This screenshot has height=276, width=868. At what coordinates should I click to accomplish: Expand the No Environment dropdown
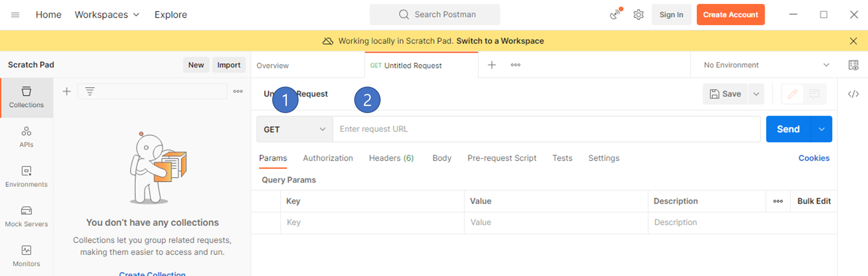[766, 65]
